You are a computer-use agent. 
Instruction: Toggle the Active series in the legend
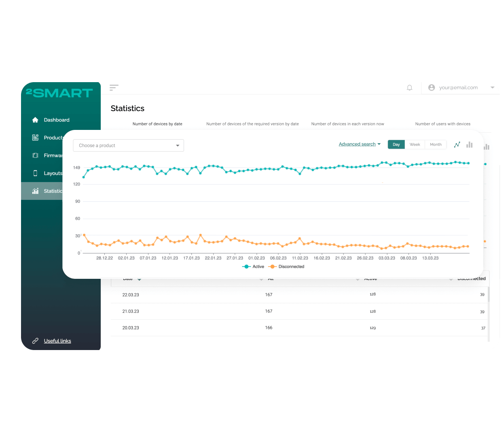click(x=253, y=266)
